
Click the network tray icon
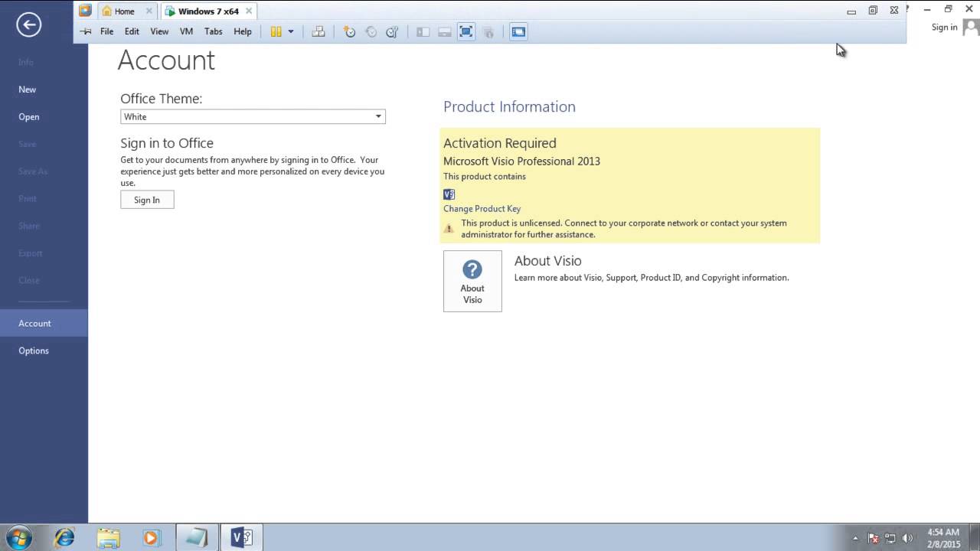pyautogui.click(x=890, y=538)
